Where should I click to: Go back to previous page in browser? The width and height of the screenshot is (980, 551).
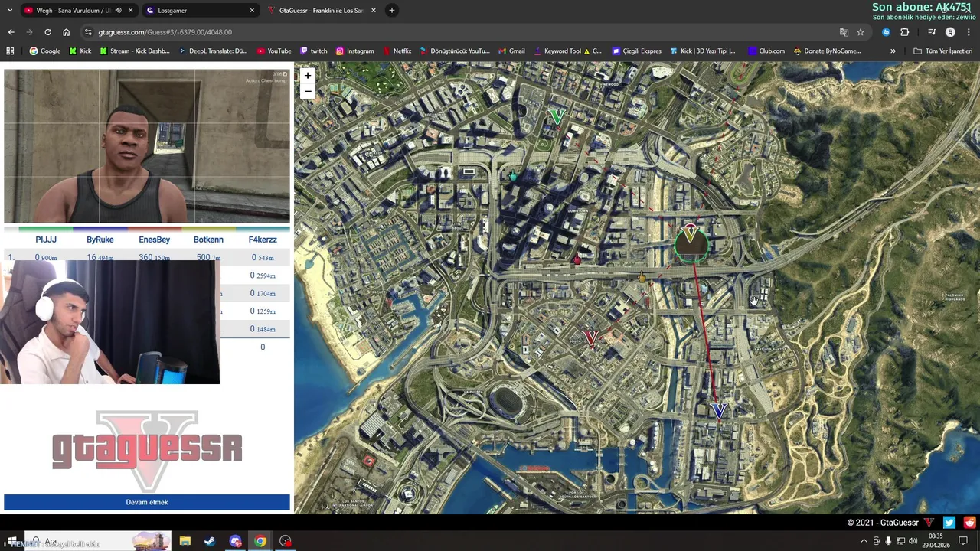[11, 32]
